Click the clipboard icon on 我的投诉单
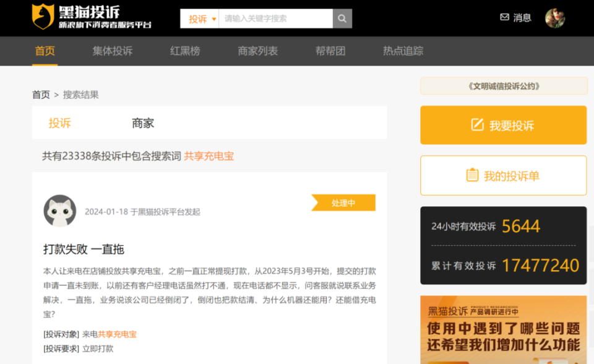This screenshot has height=364, width=594. click(x=472, y=176)
